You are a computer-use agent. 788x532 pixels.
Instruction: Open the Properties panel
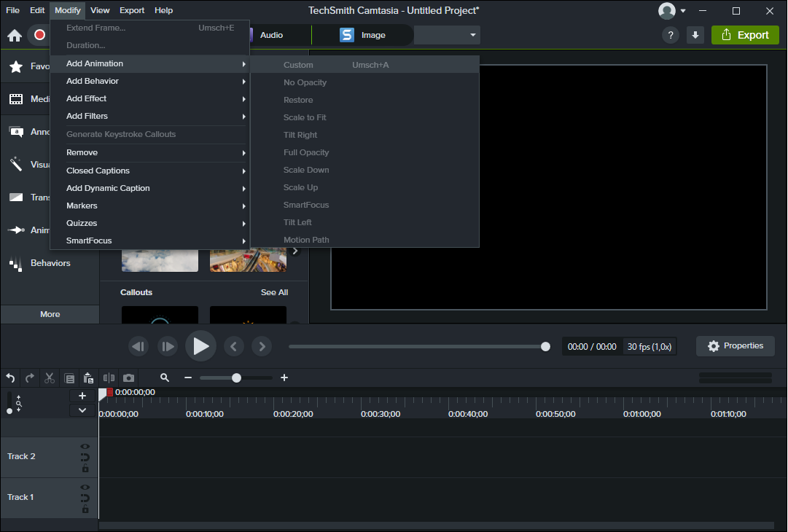pyautogui.click(x=736, y=346)
